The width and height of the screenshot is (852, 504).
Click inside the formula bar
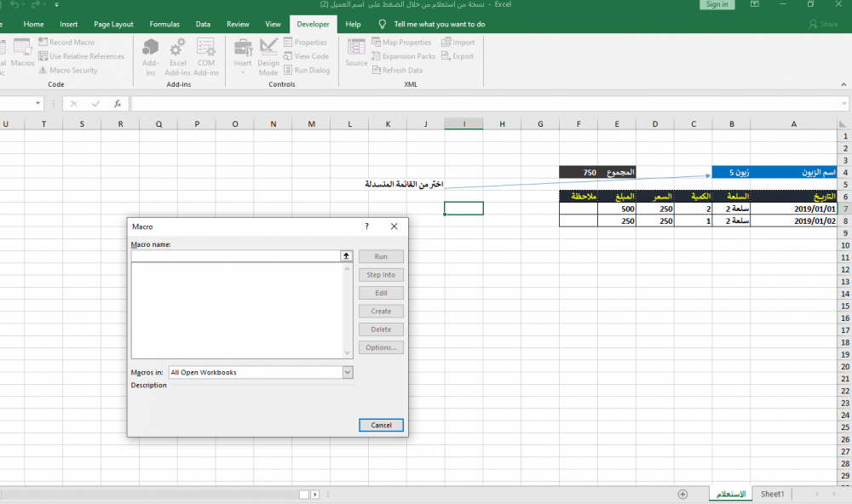pos(484,104)
